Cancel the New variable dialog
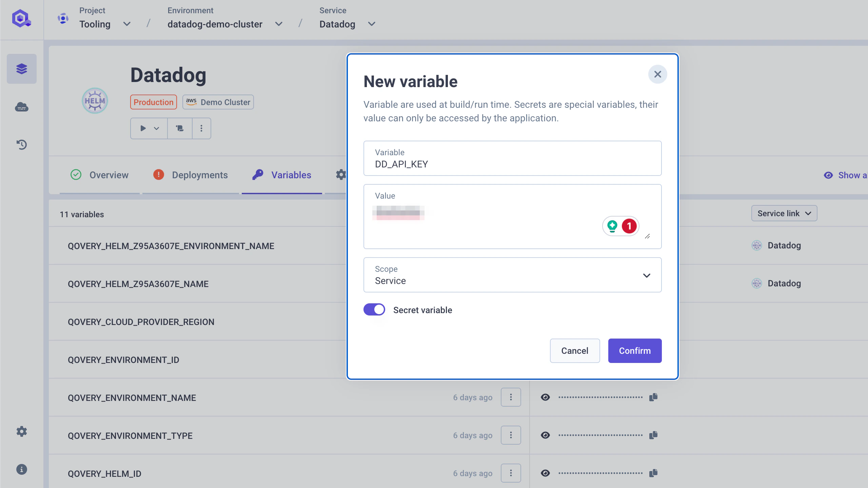The height and width of the screenshot is (488, 868). (574, 350)
